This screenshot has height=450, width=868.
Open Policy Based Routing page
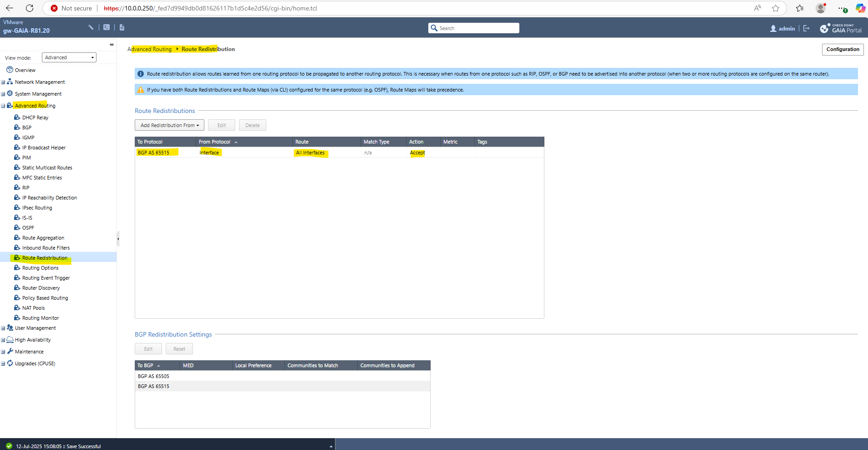(x=45, y=298)
